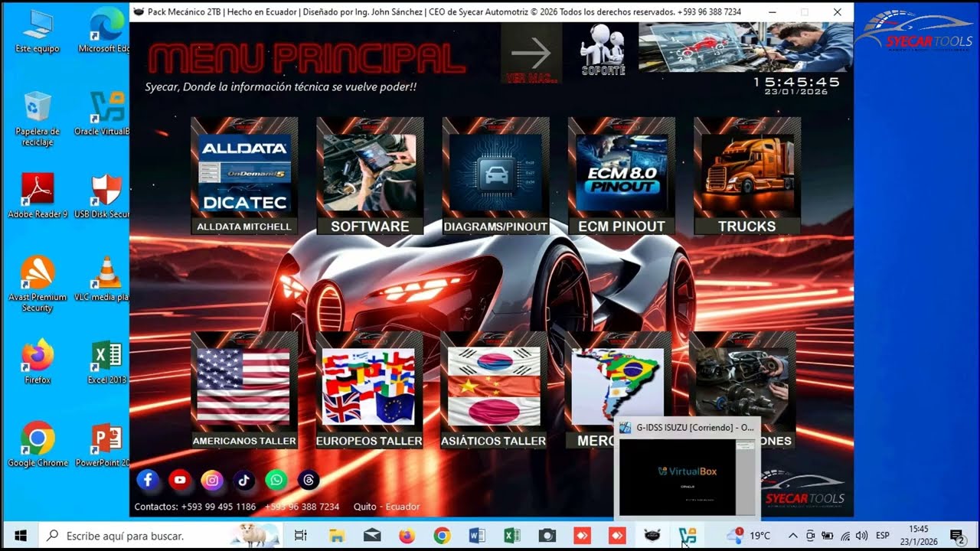Open the WhatsApp social link
The width and height of the screenshot is (980, 551).
(x=276, y=480)
